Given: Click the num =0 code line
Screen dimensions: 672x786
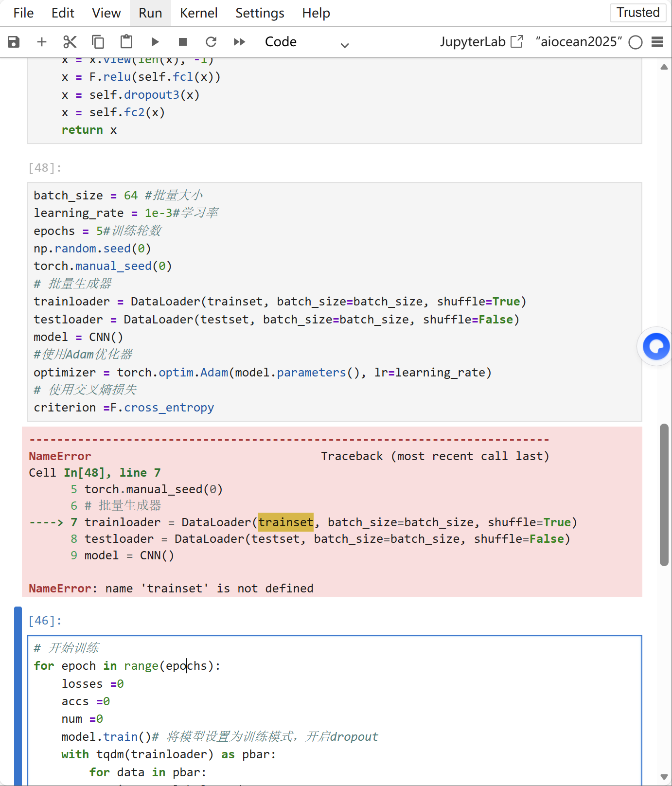Looking at the screenshot, I should (82, 719).
